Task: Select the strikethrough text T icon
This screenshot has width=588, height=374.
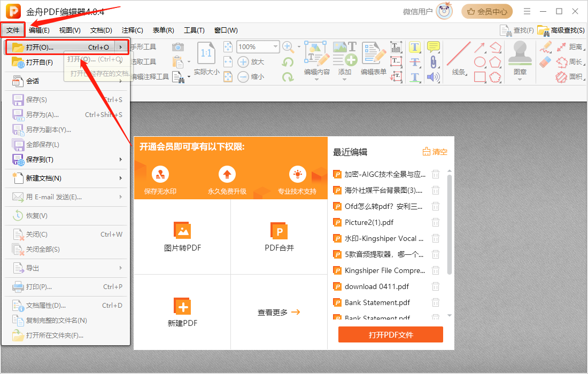Action: 414,62
